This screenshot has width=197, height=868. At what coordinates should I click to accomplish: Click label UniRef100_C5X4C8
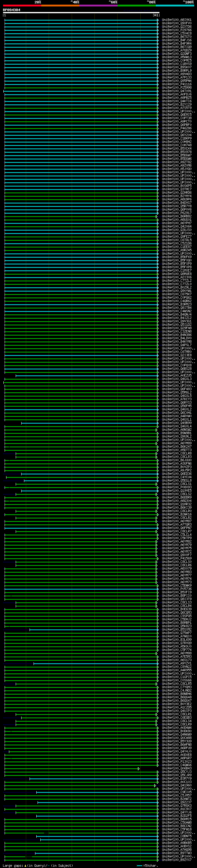point(177,34)
